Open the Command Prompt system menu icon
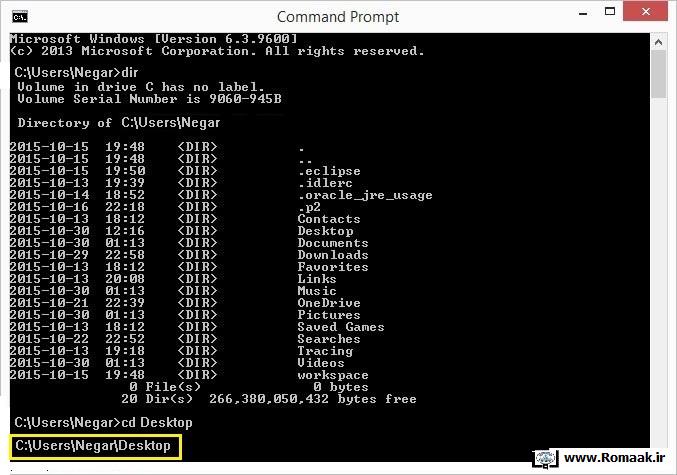 20,17
